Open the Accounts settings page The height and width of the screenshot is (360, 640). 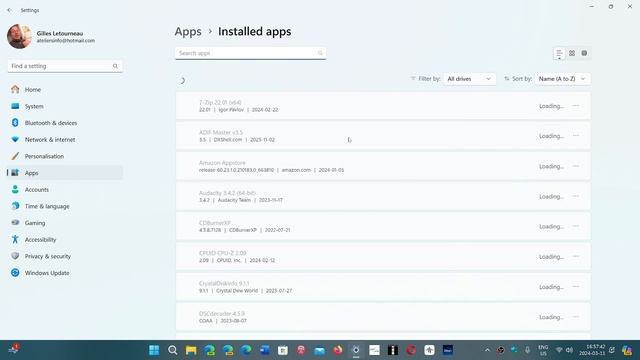click(x=65, y=189)
